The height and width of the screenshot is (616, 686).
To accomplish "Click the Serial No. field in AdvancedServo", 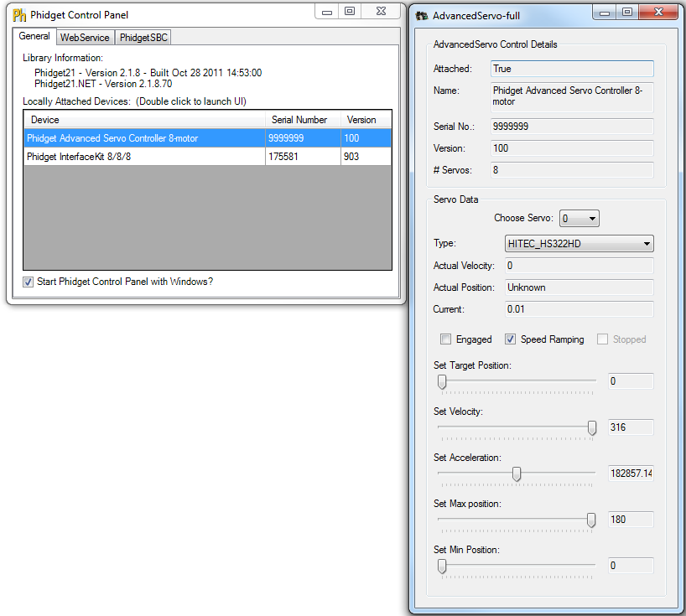I will point(572,127).
